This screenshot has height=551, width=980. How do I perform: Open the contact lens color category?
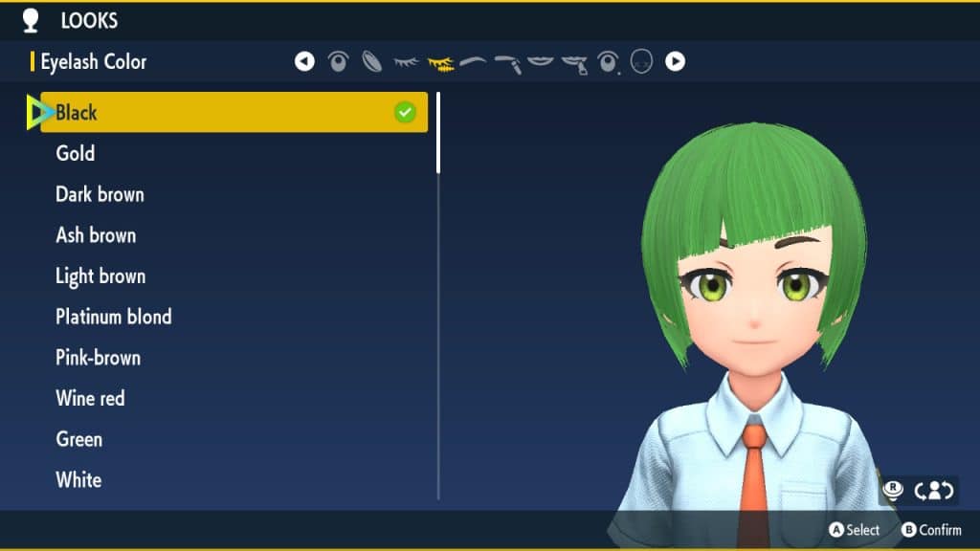click(x=372, y=62)
